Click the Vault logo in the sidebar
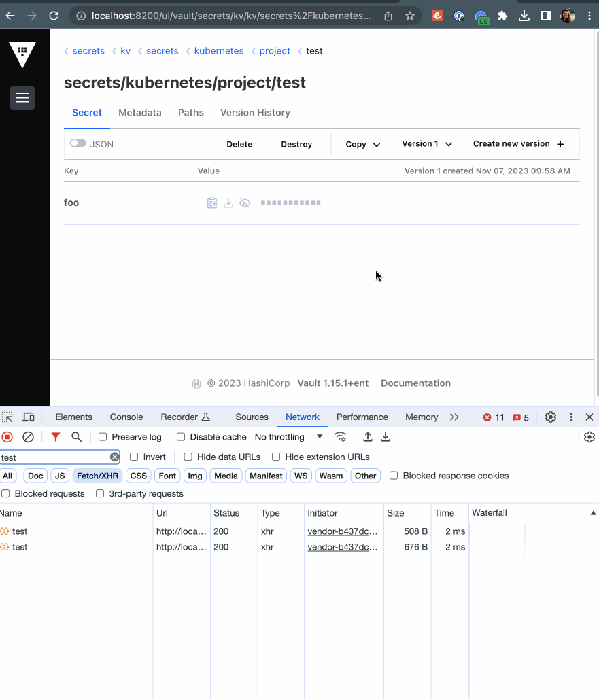Viewport: 599px width, 700px height. point(22,55)
